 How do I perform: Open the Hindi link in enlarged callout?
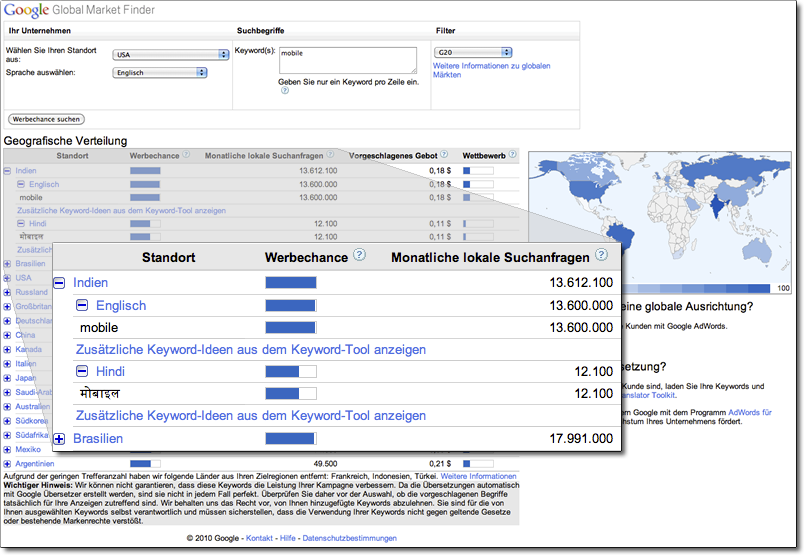pyautogui.click(x=110, y=371)
